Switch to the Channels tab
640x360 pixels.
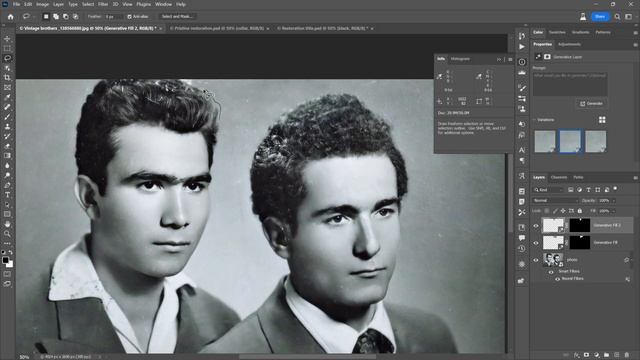pos(559,178)
